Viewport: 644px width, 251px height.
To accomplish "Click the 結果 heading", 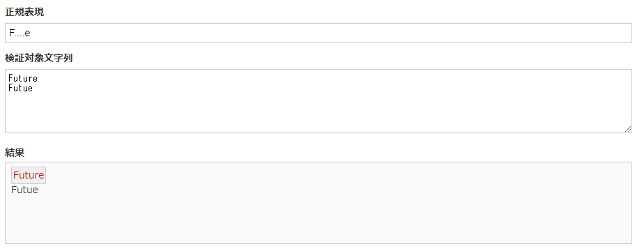I will pyautogui.click(x=15, y=153).
